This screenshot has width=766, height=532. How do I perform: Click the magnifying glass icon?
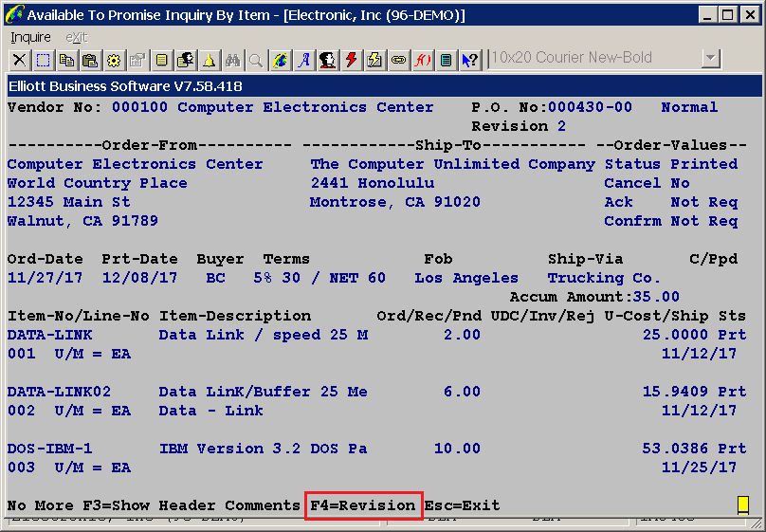256,60
